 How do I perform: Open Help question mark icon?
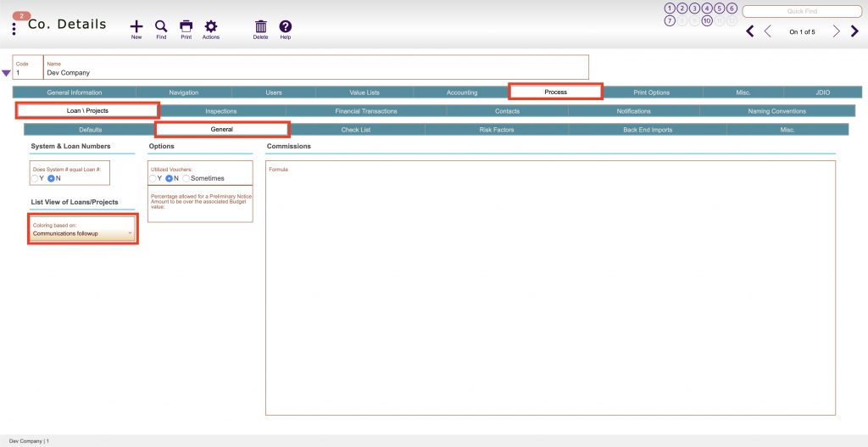click(x=285, y=26)
